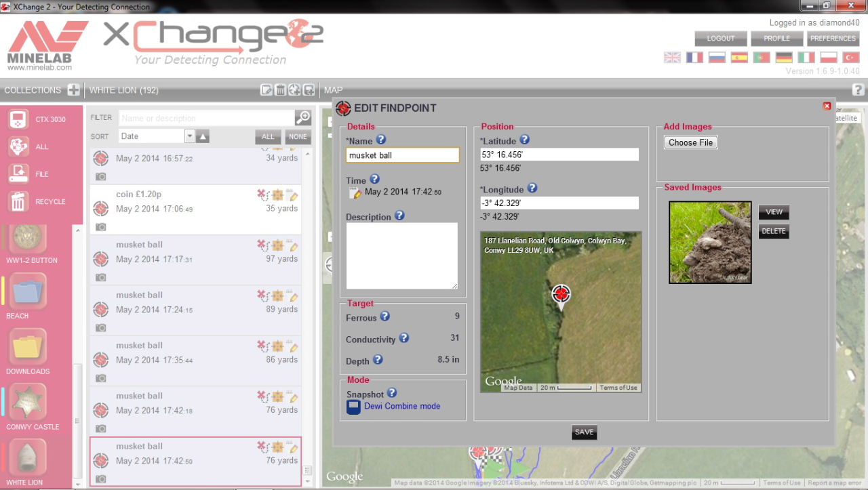This screenshot has height=490, width=868.
Task: Close the Edit Findpoint dialog
Action: pos(827,106)
